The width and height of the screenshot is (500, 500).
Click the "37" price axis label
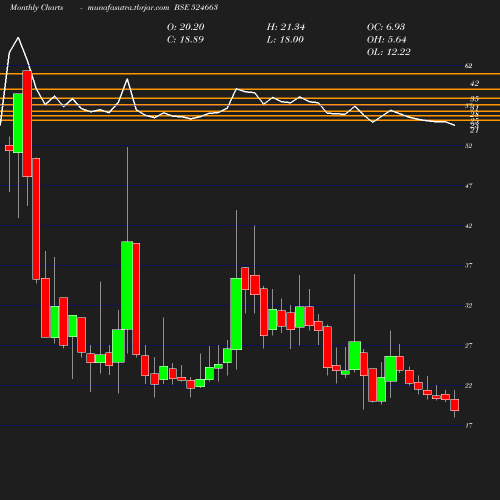click(469, 266)
